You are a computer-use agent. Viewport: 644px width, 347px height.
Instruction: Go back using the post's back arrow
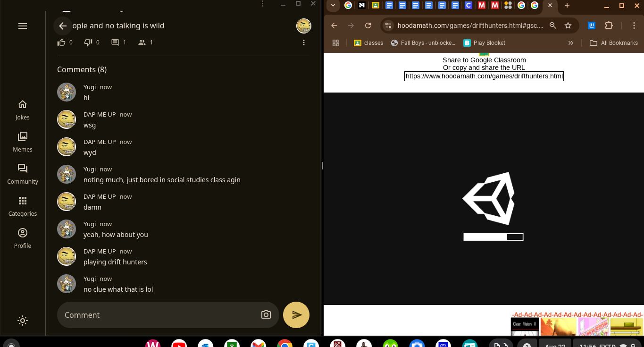(x=63, y=26)
